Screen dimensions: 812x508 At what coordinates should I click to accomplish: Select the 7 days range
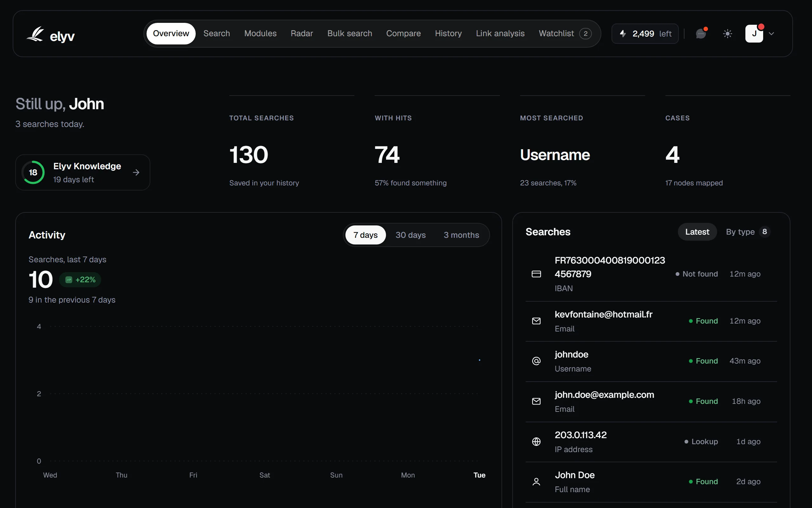(365, 235)
